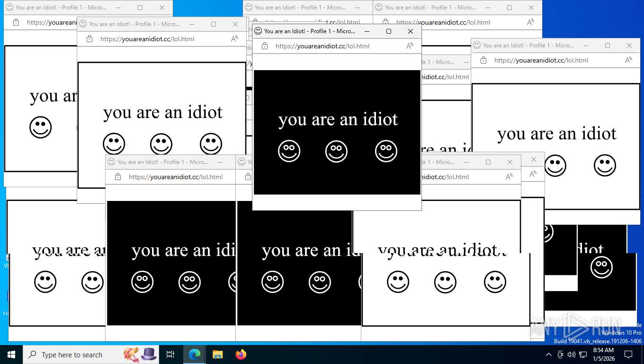Minimize the far-right white-page window
The width and height of the screenshot is (644, 364).
586,45
